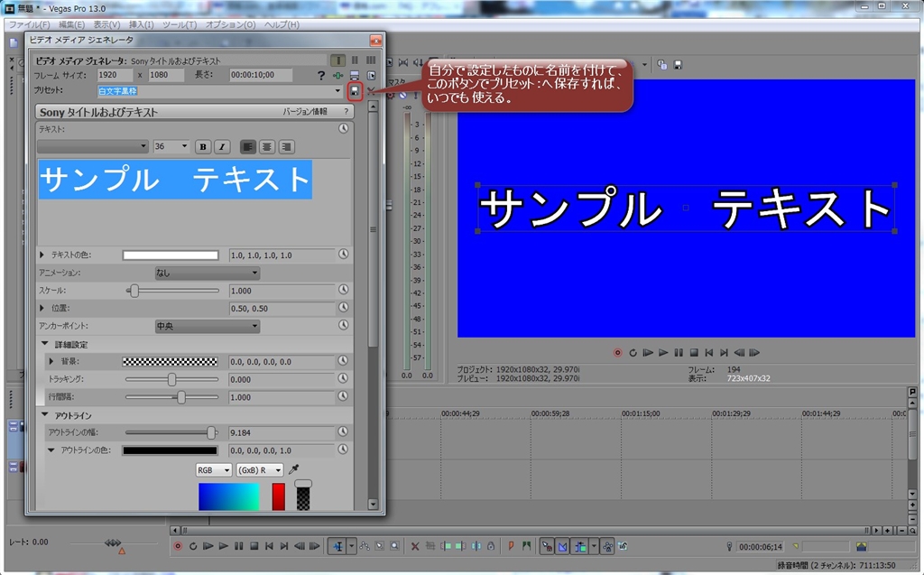This screenshot has width=924, height=575.
Task: Open the anchor point dropdown
Action: [207, 326]
